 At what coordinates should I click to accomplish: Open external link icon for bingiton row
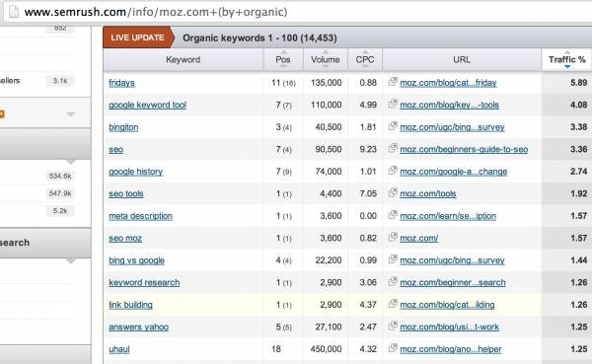tap(393, 126)
